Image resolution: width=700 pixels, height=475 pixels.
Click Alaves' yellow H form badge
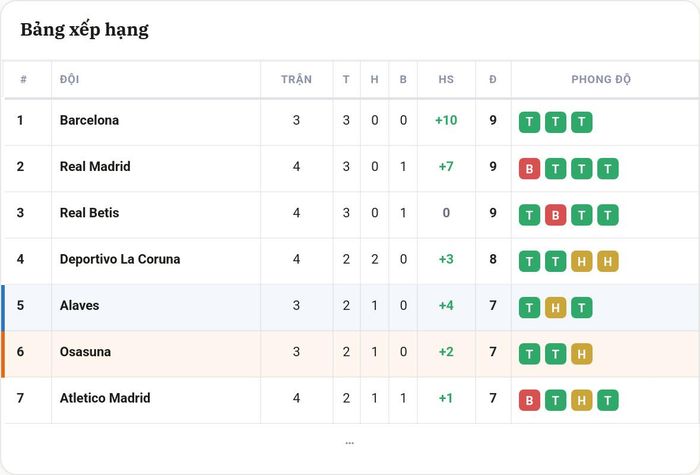coord(555,308)
